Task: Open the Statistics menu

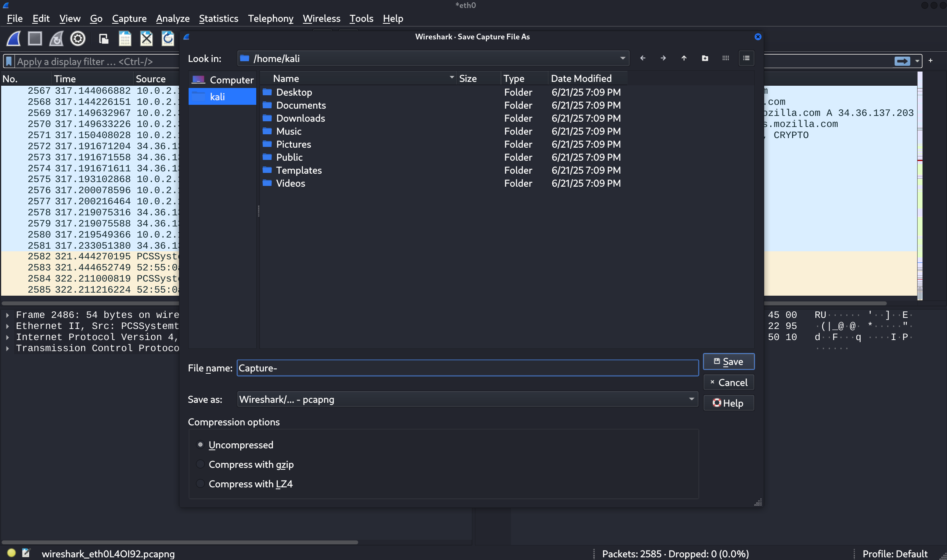Action: (x=218, y=18)
